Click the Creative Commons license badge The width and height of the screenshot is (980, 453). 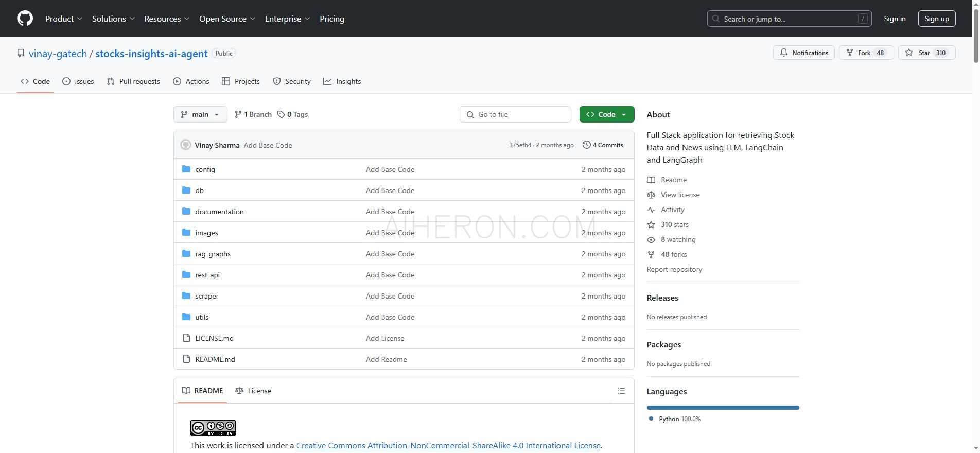[213, 428]
